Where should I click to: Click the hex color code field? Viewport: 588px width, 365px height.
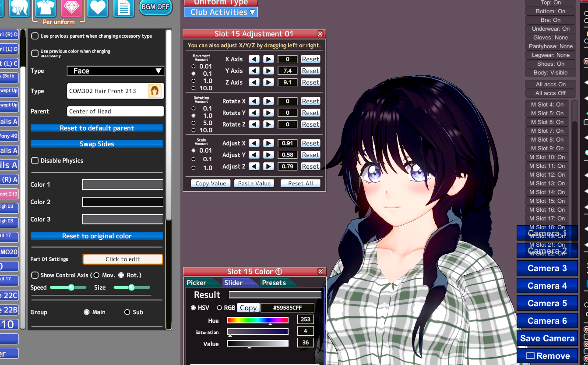point(287,308)
